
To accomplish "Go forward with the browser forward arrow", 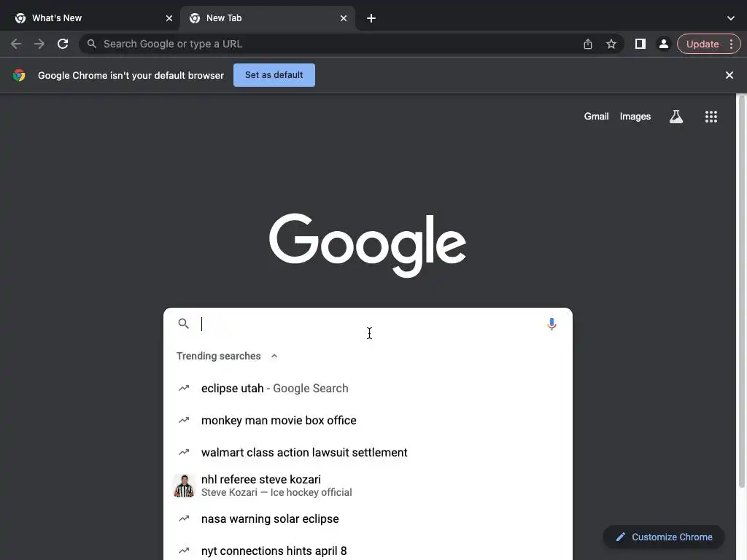I will coord(39,44).
